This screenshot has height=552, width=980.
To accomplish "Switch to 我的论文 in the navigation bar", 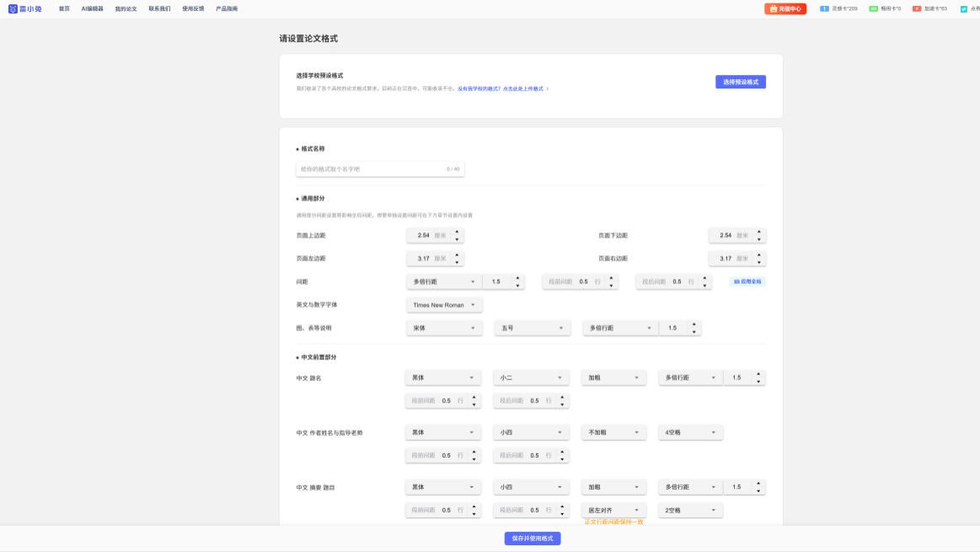I will 125,8.
